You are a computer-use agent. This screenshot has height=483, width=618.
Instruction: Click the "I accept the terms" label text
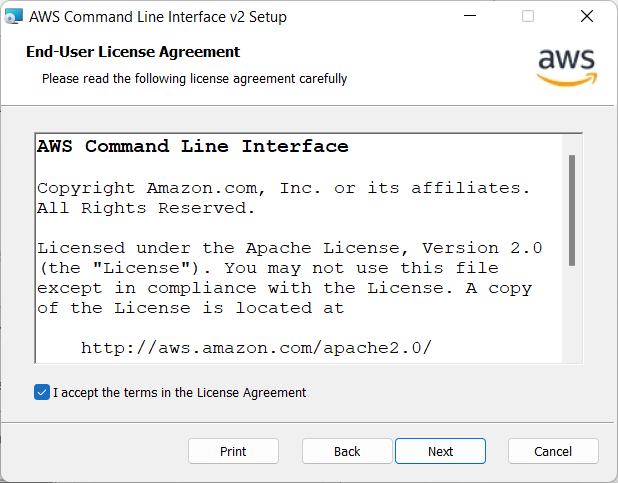(179, 393)
